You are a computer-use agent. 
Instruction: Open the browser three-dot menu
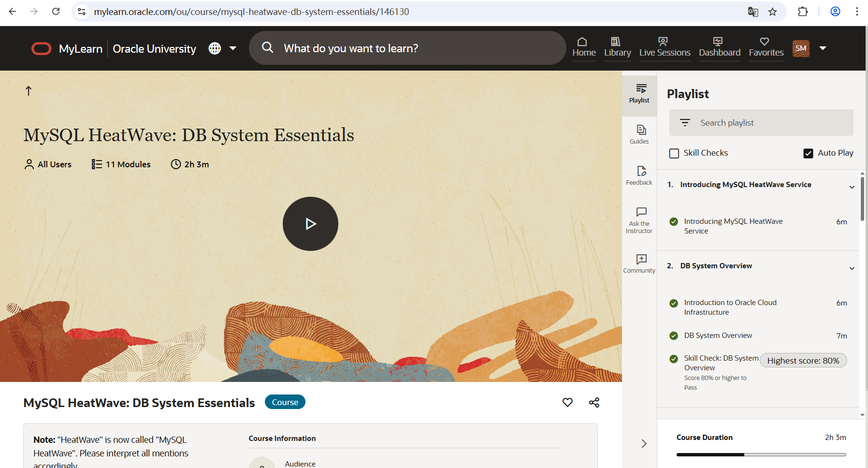pos(857,12)
